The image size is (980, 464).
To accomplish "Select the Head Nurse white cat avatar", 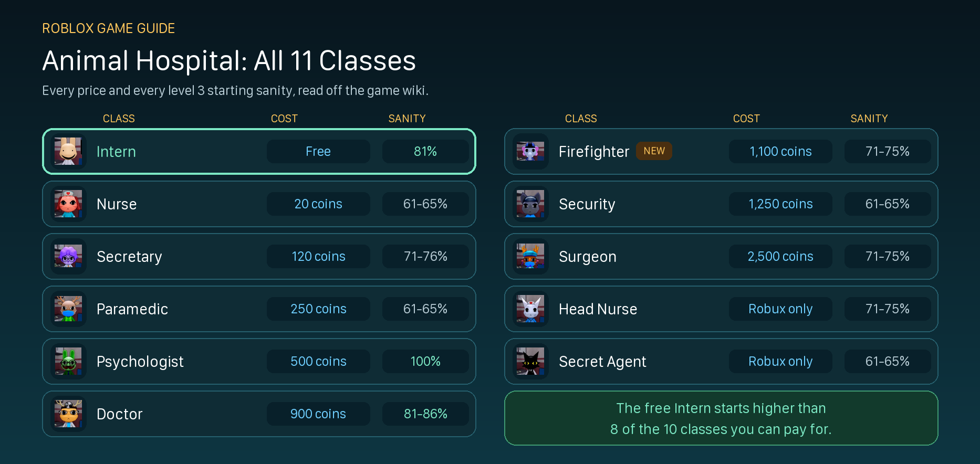I will pos(530,309).
